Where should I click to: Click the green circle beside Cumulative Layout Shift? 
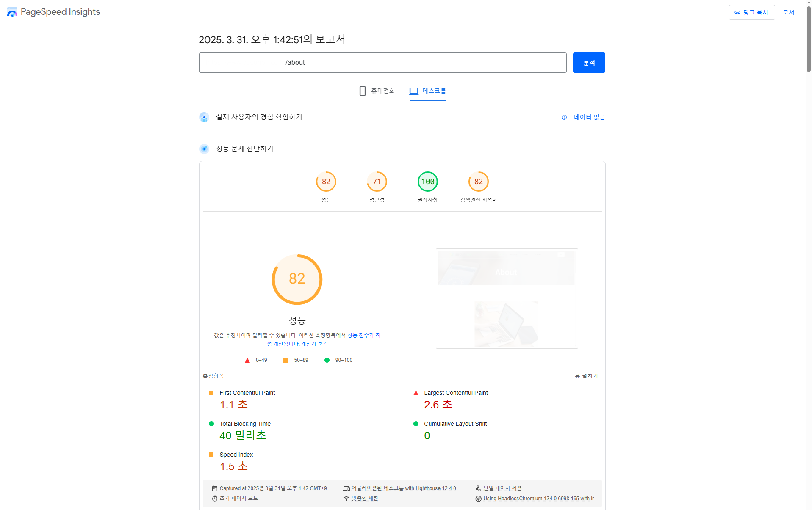416,424
